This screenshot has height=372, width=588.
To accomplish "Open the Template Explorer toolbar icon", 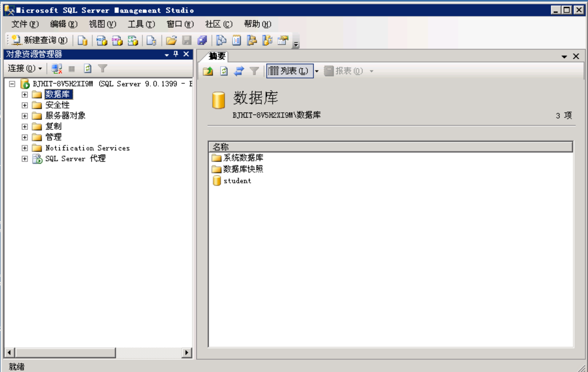I will click(x=267, y=40).
